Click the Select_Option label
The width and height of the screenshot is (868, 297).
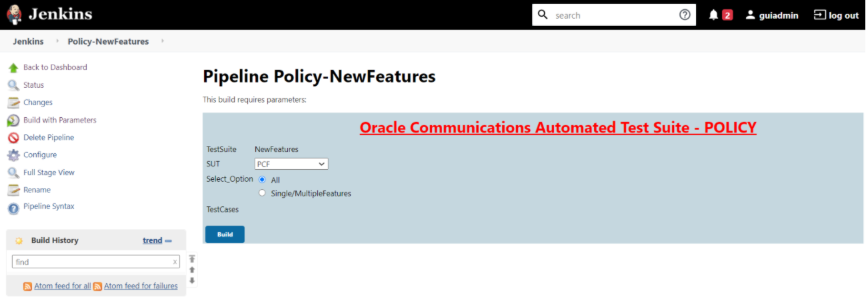(230, 179)
